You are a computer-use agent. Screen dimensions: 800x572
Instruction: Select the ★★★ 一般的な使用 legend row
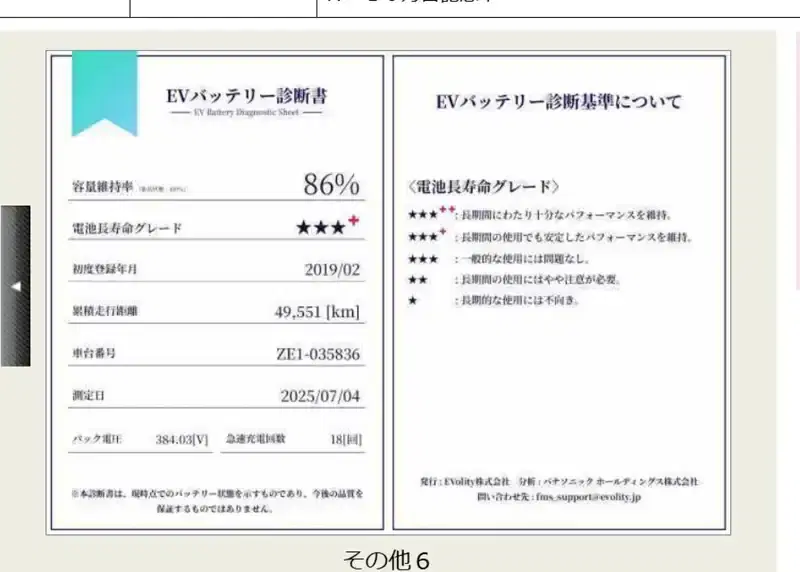click(x=498, y=259)
